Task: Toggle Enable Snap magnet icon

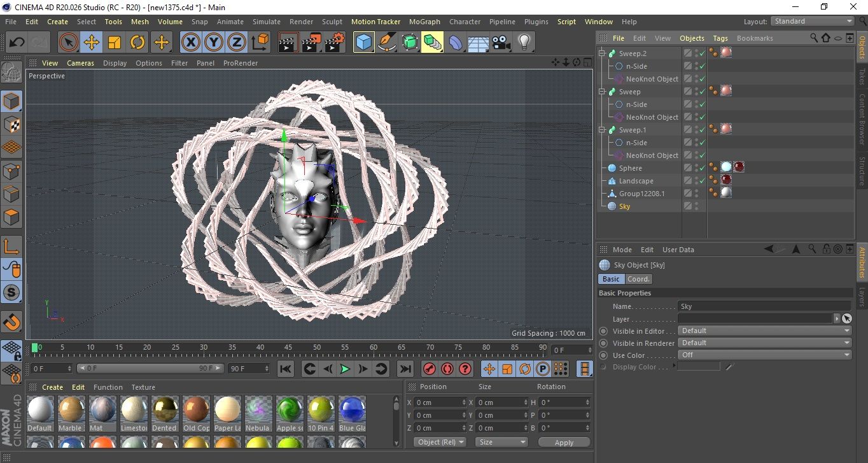Action: point(11,322)
